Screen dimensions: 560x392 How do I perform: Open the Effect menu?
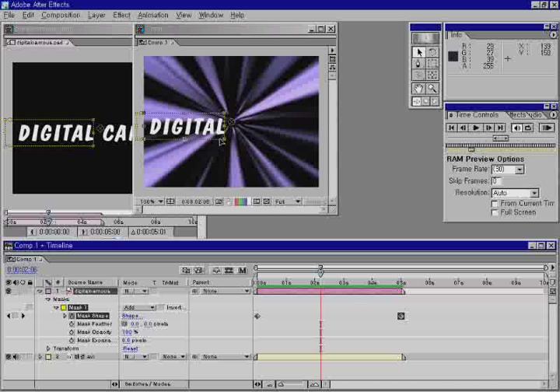pos(121,16)
